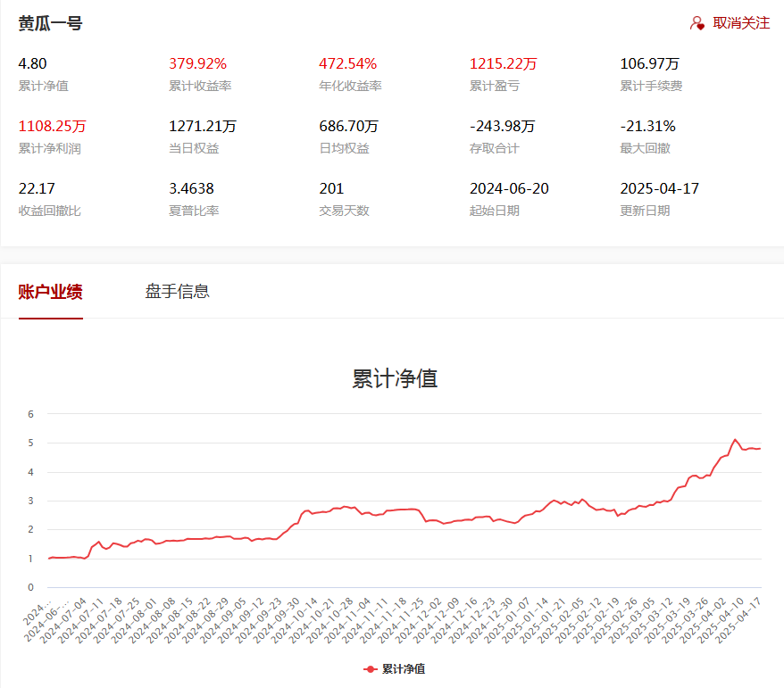Click the 1108.25万 net profit value
784x688 pixels.
point(52,126)
